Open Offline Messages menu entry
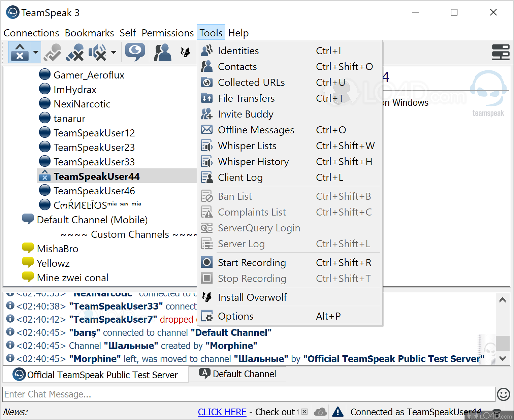Screen dimensions: 514x420 point(290,130)
